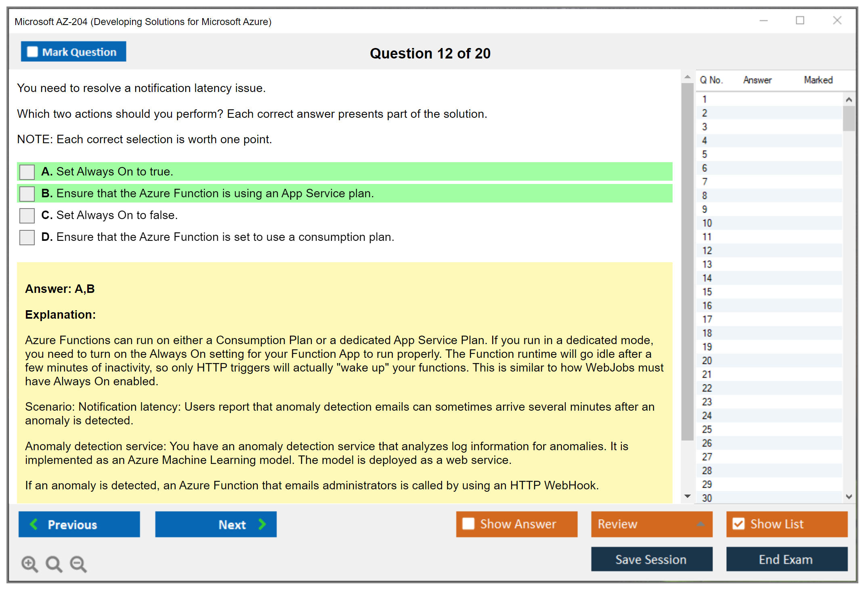Click the green right arrow on Next

pos(262,524)
